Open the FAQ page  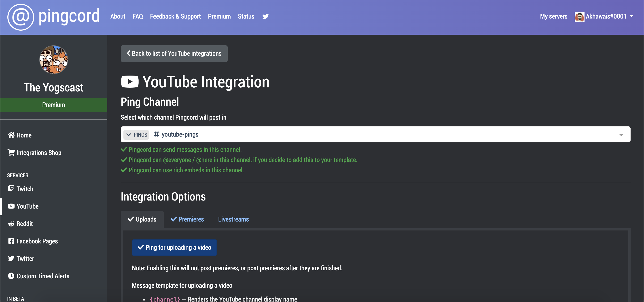point(138,17)
